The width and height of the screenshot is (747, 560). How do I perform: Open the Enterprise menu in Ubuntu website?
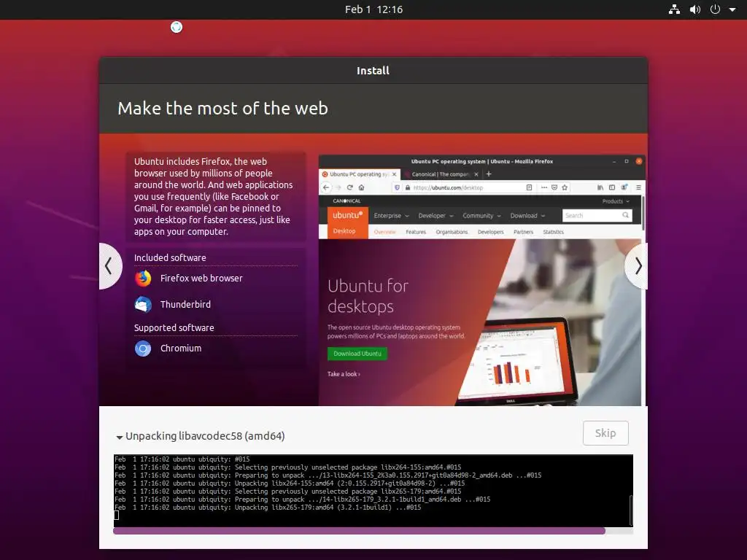click(x=392, y=216)
